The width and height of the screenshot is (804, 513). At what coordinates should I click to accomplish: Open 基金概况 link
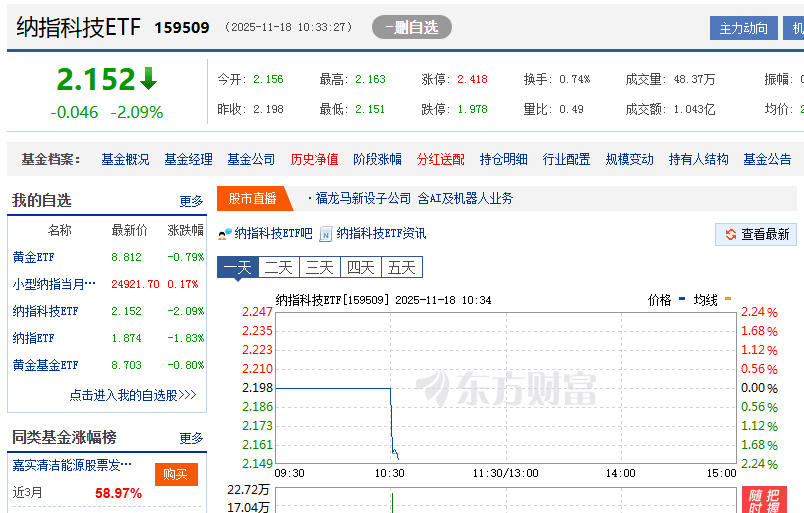[125, 160]
